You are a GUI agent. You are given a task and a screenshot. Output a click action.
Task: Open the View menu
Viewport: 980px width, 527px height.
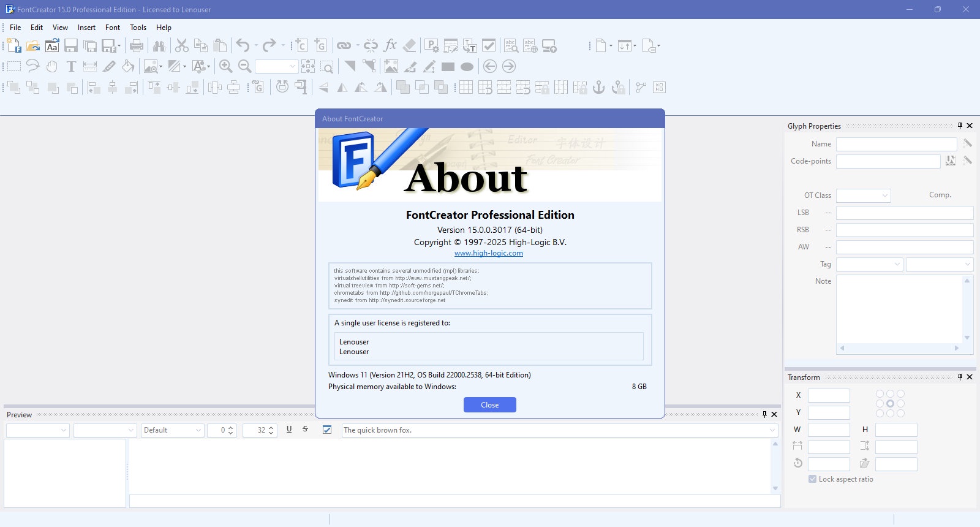tap(60, 28)
